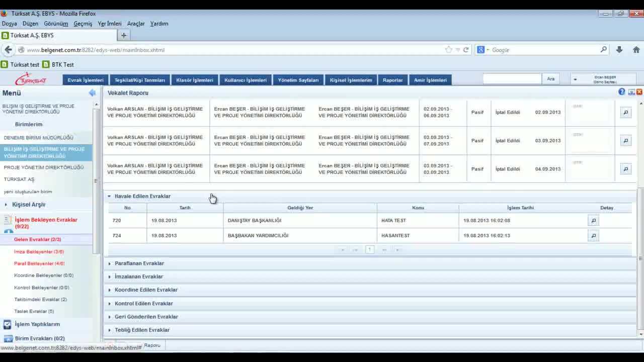
Task: Select PROJE YÖNETİM DİREKTÖRLÜĞÜ unit
Action: click(x=44, y=167)
